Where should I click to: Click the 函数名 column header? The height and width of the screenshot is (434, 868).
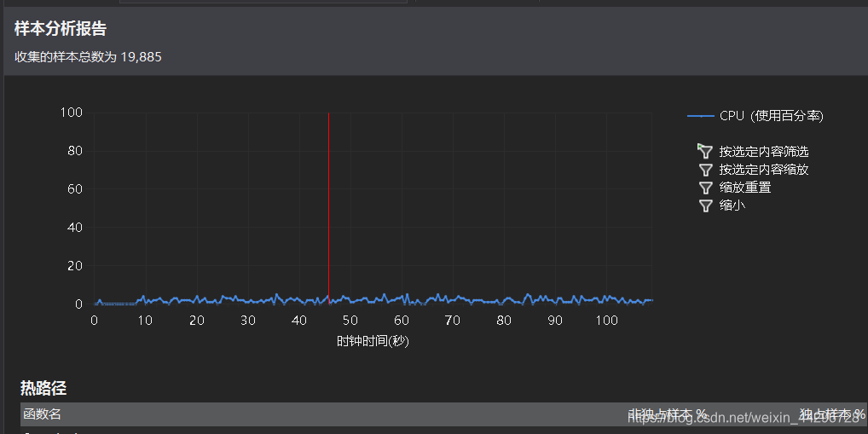point(42,414)
